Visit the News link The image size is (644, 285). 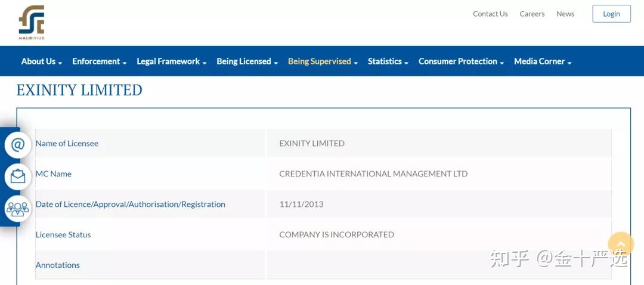(565, 14)
